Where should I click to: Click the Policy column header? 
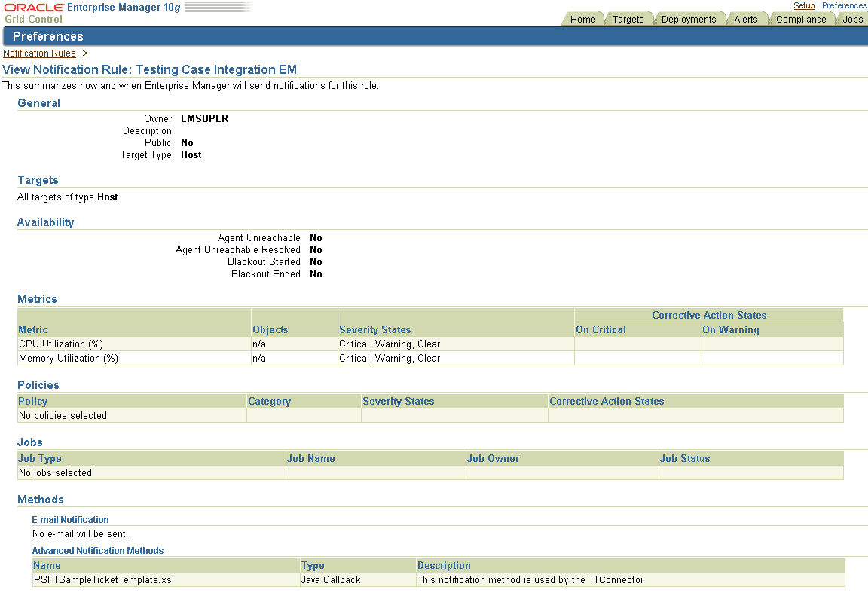[32, 401]
